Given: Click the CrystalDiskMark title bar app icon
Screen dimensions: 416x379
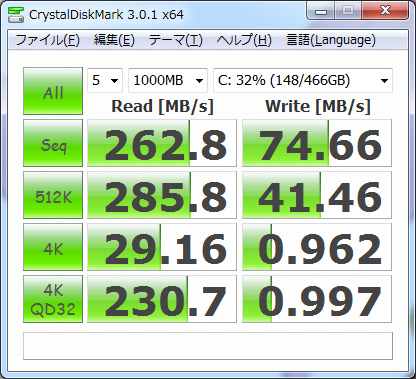Looking at the screenshot, I should coord(16,14).
